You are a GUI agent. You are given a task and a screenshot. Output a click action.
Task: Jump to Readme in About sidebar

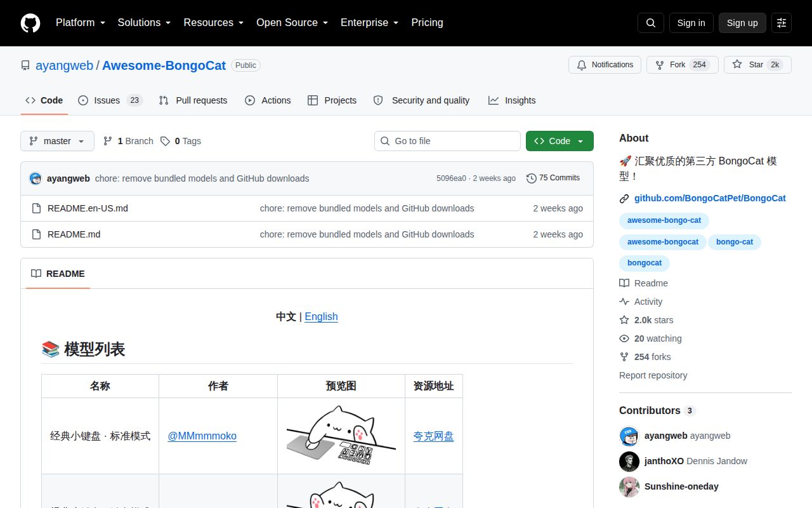(643, 283)
